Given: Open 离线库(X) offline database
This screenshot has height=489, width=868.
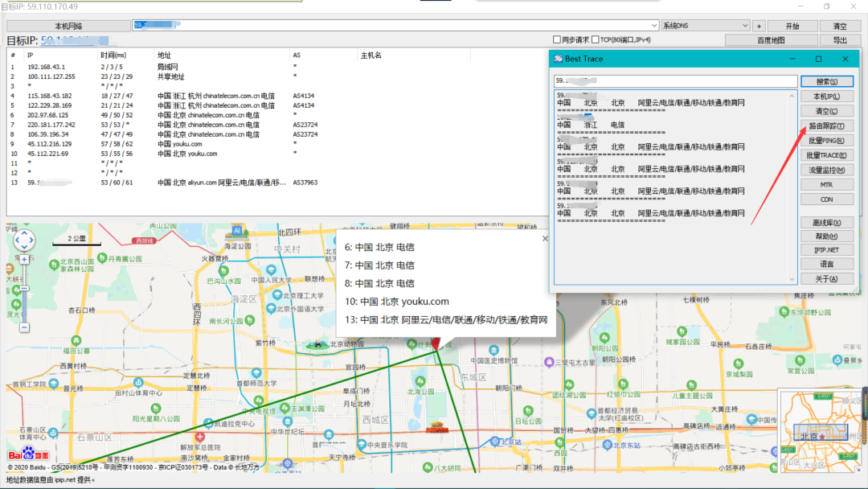Looking at the screenshot, I should (x=826, y=223).
